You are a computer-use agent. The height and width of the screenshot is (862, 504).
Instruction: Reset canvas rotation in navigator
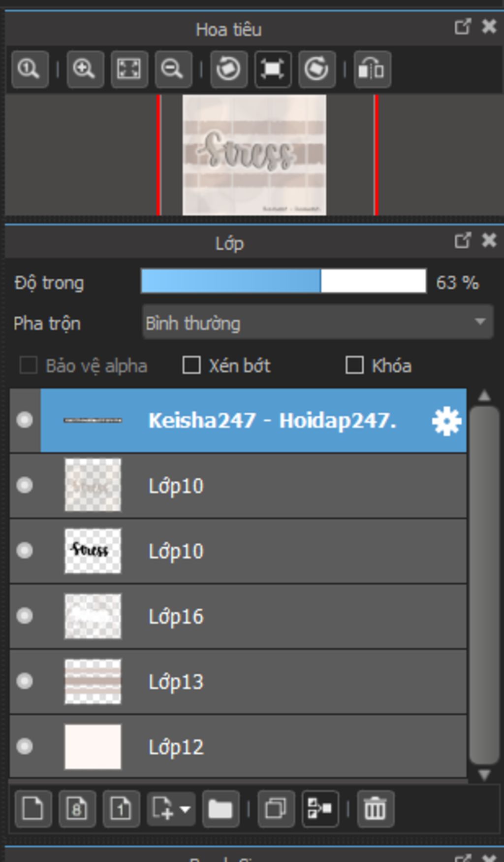point(273,69)
